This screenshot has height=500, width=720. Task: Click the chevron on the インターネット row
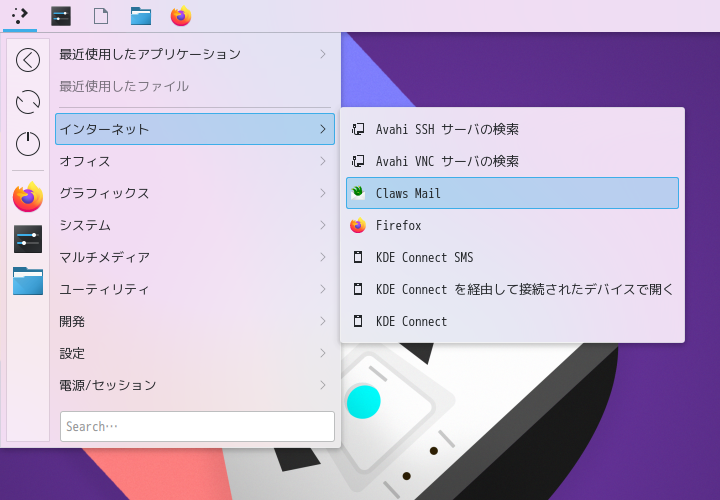coord(323,129)
